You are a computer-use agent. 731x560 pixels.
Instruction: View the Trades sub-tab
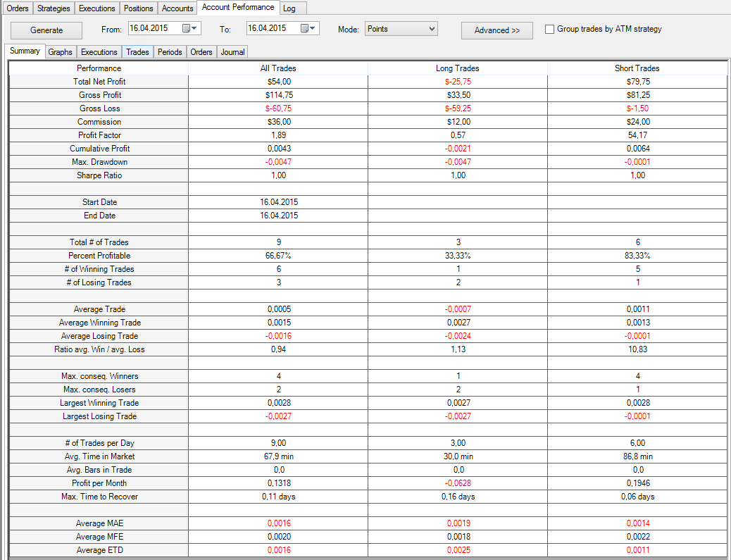point(137,51)
